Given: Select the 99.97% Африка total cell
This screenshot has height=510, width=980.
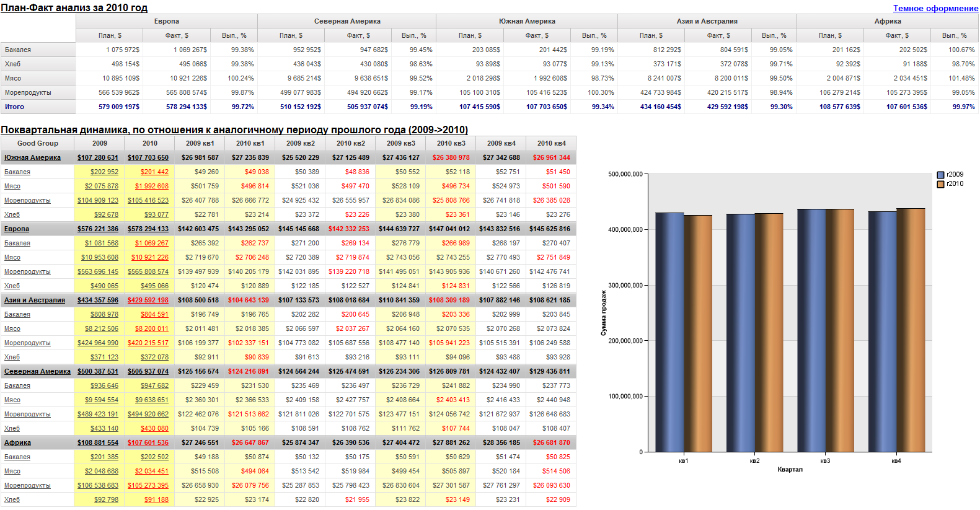Looking at the screenshot, I should [955, 107].
